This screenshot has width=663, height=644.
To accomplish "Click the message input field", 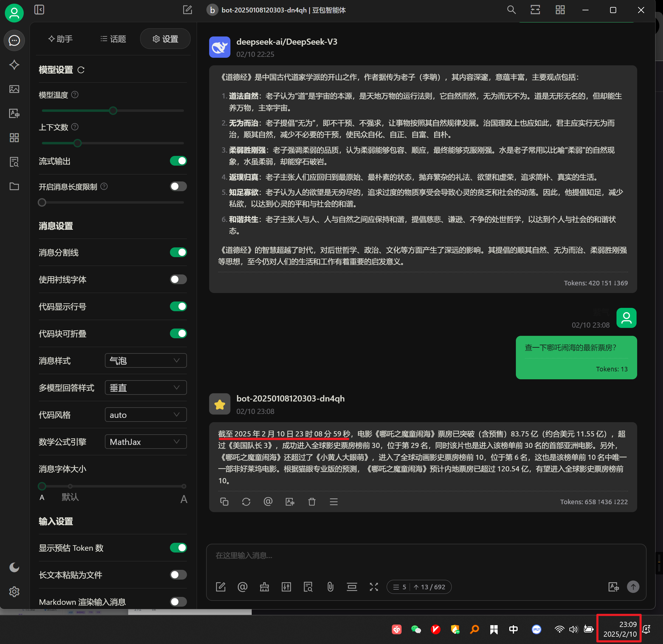I will pyautogui.click(x=426, y=556).
